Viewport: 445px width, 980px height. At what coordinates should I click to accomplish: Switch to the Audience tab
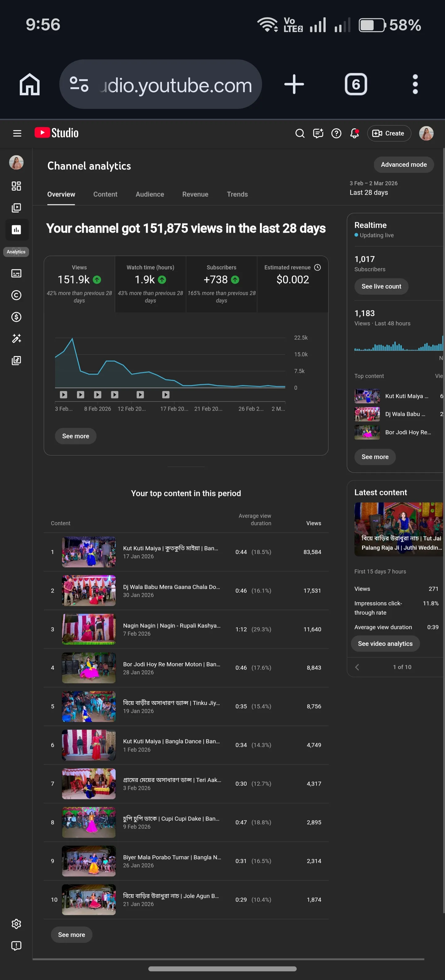(150, 194)
